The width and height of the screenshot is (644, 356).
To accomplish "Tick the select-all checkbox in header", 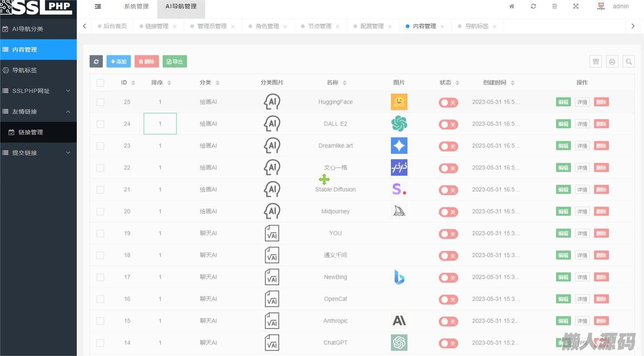I will (x=100, y=83).
